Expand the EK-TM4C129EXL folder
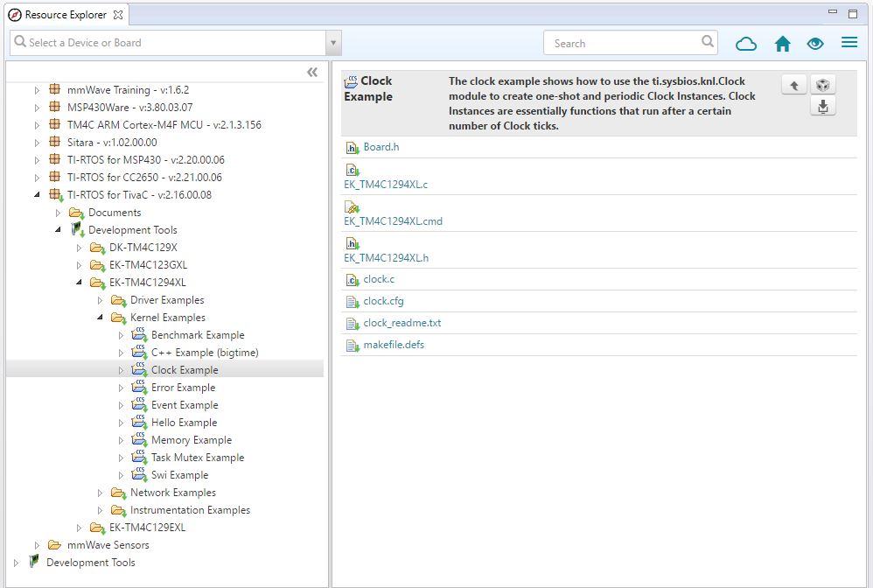The width and height of the screenshot is (873, 588). click(x=79, y=528)
